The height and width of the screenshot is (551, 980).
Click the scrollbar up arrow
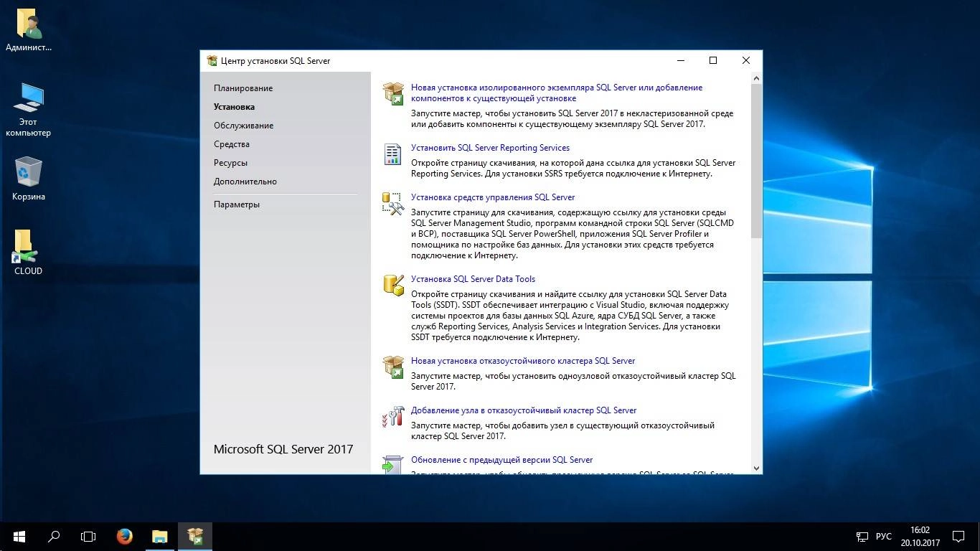coord(756,77)
